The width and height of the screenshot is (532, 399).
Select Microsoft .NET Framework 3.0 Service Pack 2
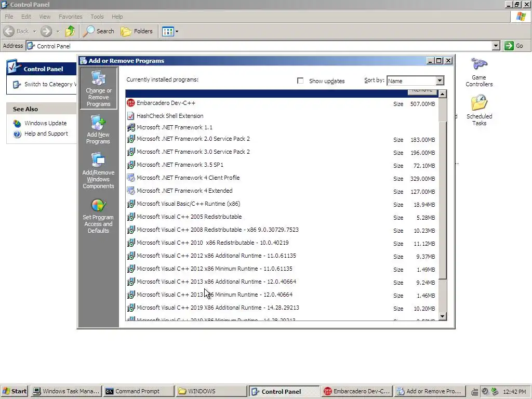[281, 152]
